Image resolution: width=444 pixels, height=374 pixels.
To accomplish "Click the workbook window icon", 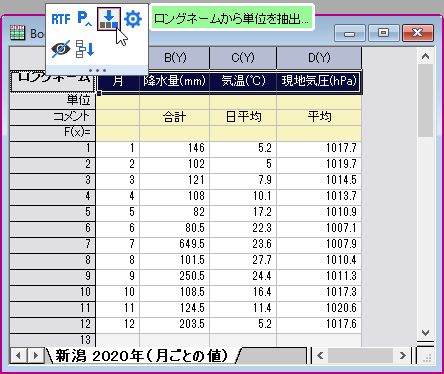I will pyautogui.click(x=18, y=33).
